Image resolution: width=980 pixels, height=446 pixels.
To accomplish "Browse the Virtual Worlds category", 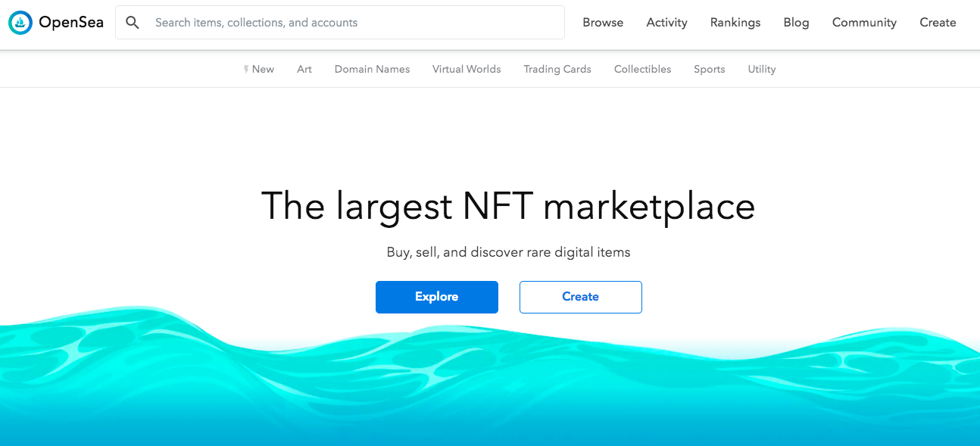I will (467, 70).
